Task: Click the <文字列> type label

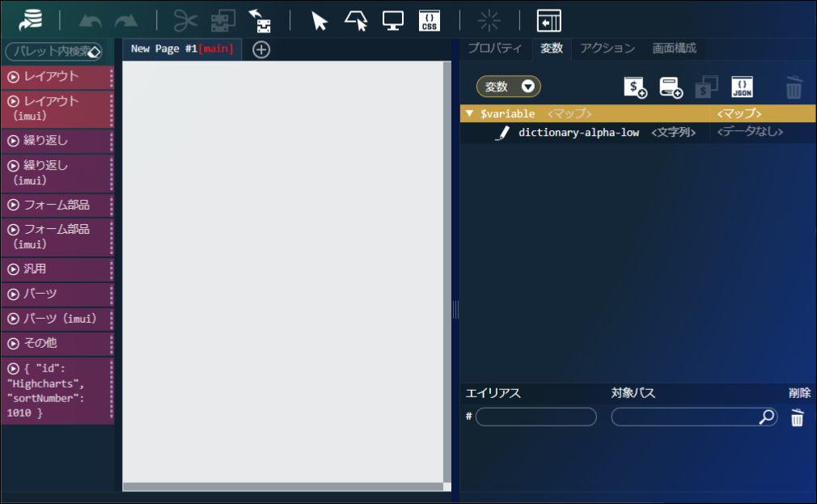Action: 673,133
